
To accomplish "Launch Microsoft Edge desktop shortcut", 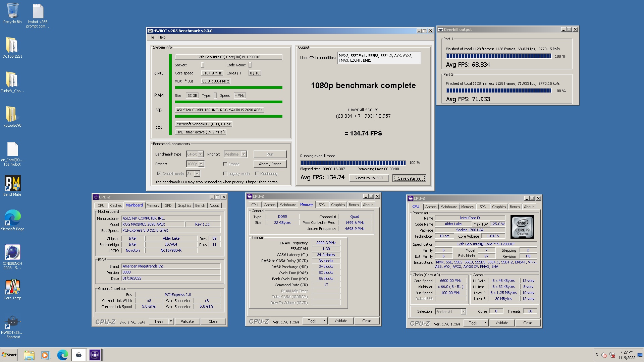I will click(x=12, y=220).
